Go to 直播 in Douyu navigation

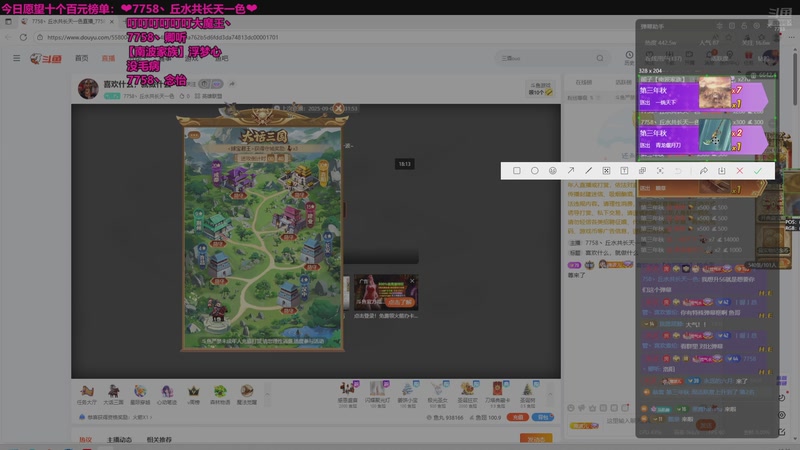(x=108, y=58)
